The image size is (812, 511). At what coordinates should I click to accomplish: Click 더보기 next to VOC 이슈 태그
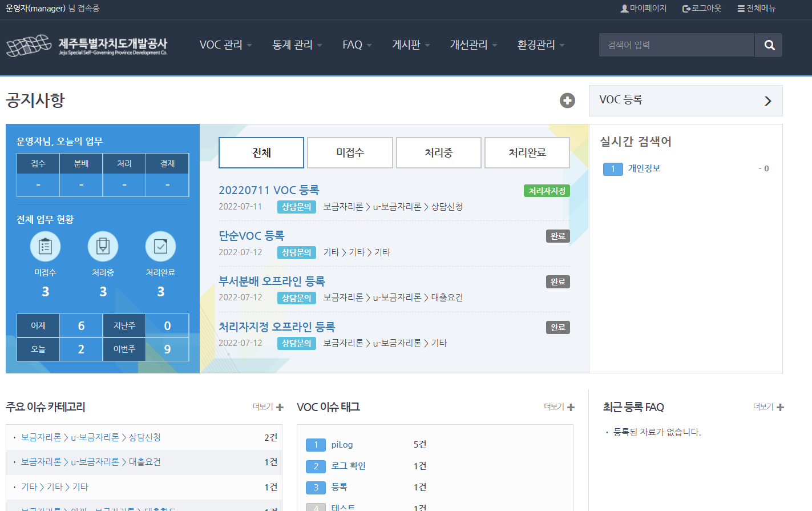[559, 407]
